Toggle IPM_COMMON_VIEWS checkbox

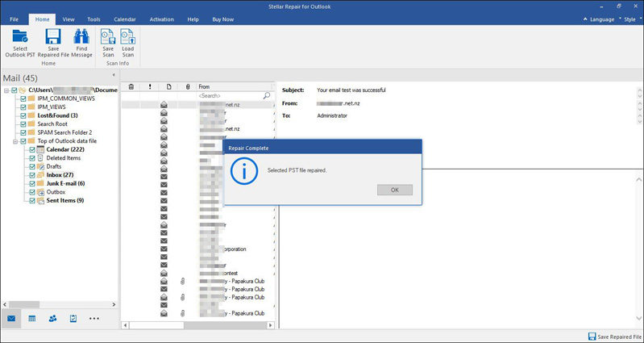click(x=23, y=98)
